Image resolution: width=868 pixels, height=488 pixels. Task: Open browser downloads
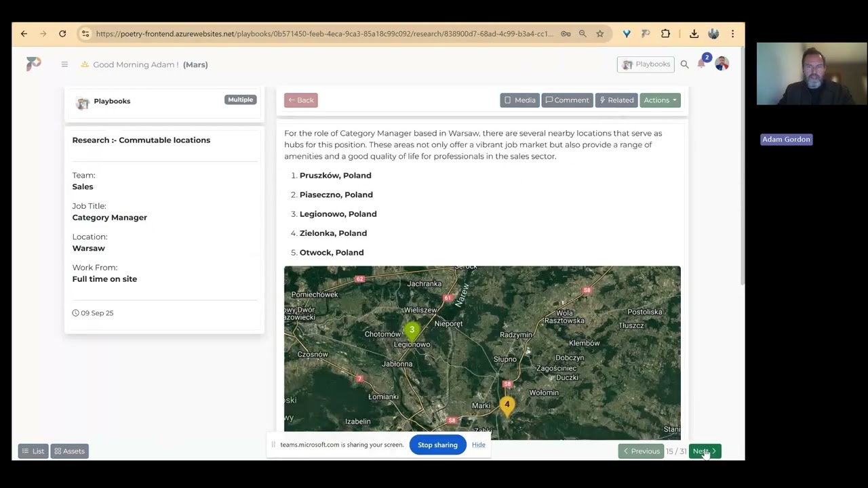[x=694, y=33]
